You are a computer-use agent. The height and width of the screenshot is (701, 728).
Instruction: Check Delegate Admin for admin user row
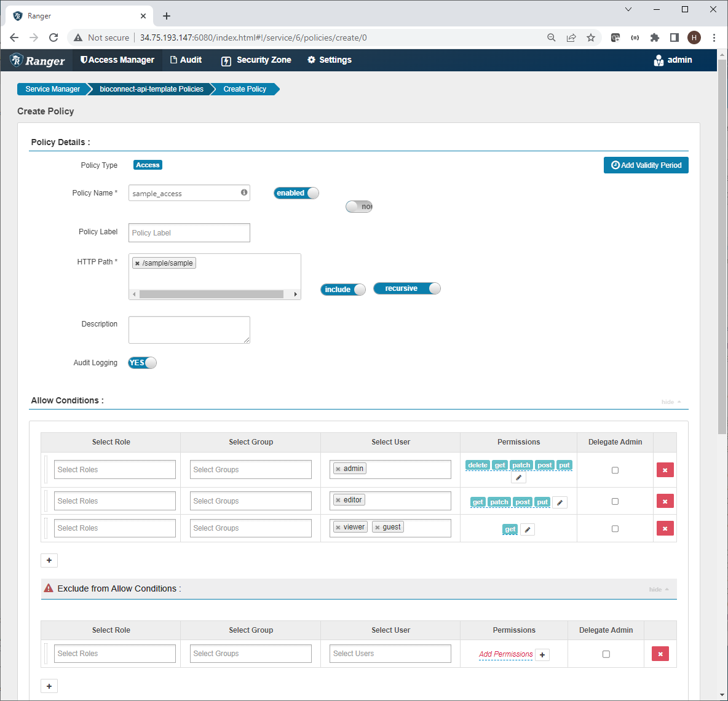pos(615,470)
